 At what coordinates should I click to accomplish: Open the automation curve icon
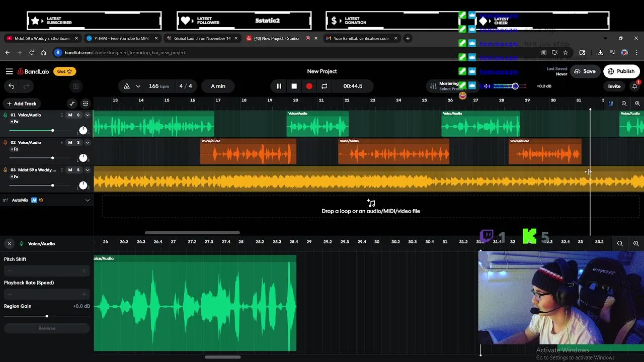tap(72, 104)
